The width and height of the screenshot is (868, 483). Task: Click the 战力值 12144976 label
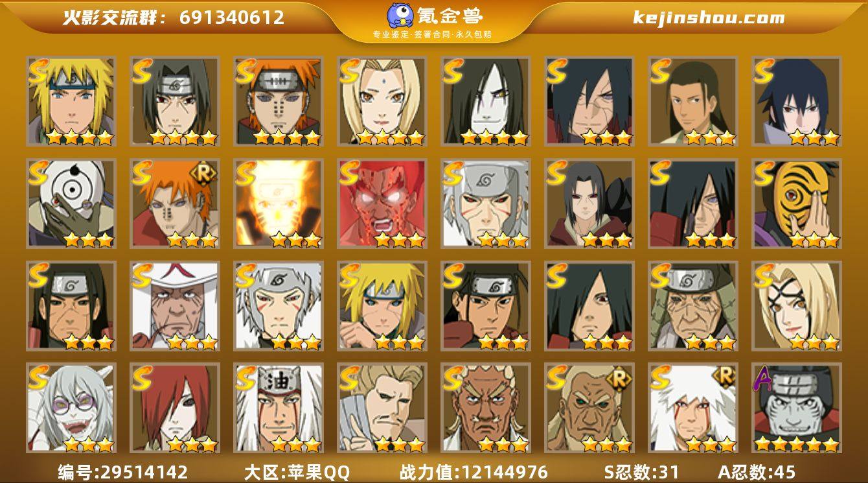(x=474, y=472)
